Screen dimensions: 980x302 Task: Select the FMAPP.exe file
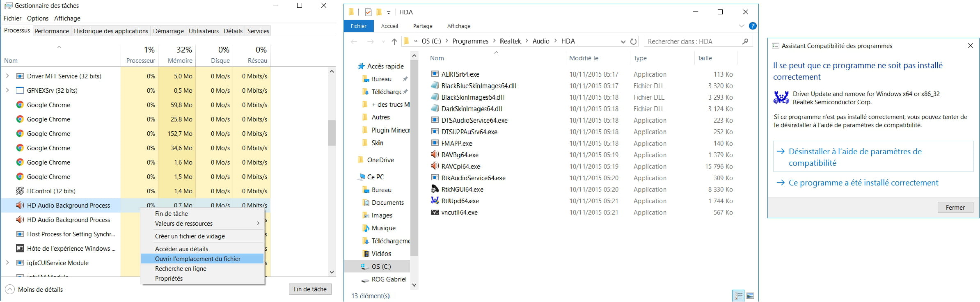[457, 143]
